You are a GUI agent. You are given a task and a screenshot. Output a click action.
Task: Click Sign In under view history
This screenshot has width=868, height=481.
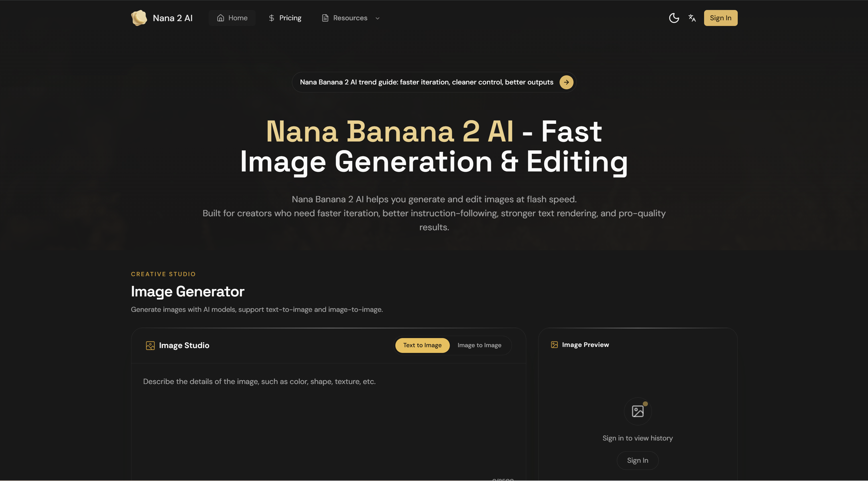tap(637, 460)
